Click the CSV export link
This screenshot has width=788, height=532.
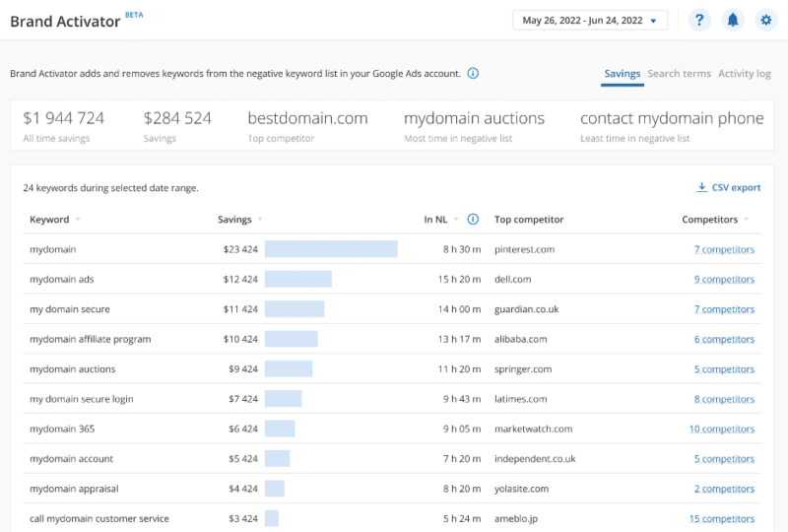pyautogui.click(x=736, y=187)
